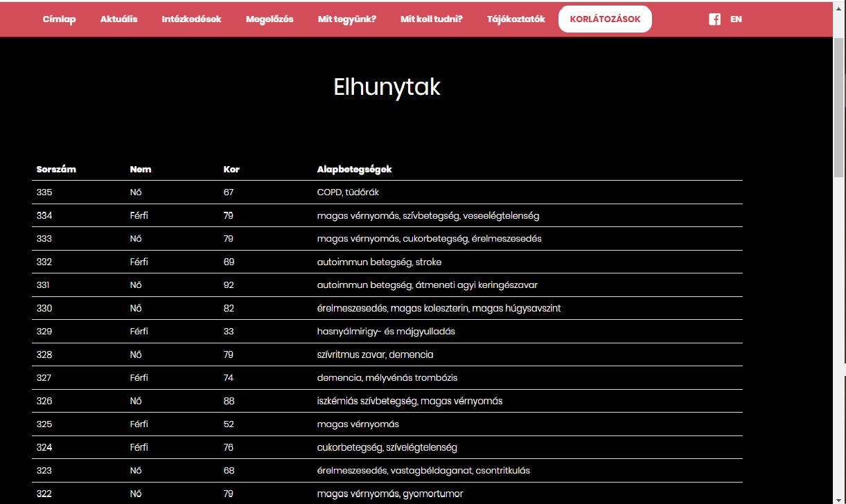Screen dimensions: 846x504
Task: Click the Alapbetegségek column header
Action: 354,170
